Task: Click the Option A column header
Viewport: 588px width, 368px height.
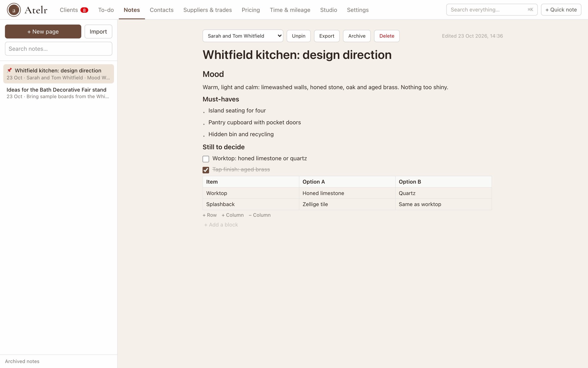Action: 347,182
